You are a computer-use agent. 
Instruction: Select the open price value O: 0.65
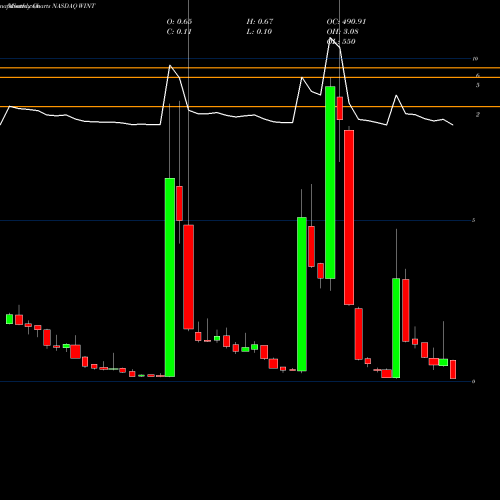[x=179, y=22]
